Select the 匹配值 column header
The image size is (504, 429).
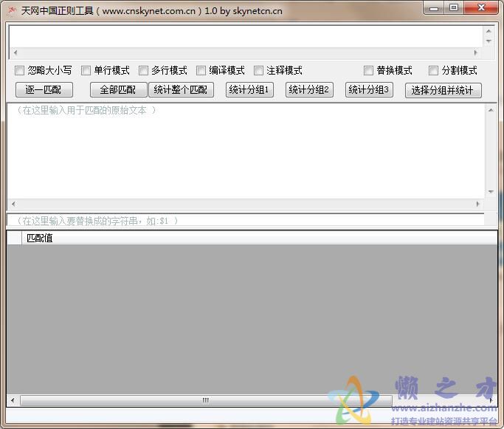260,238
